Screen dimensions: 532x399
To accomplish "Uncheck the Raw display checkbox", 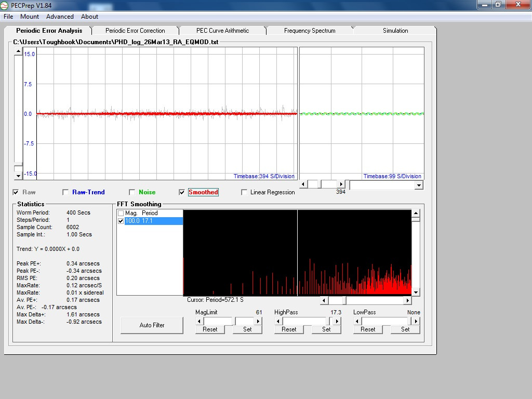I will 16,192.
